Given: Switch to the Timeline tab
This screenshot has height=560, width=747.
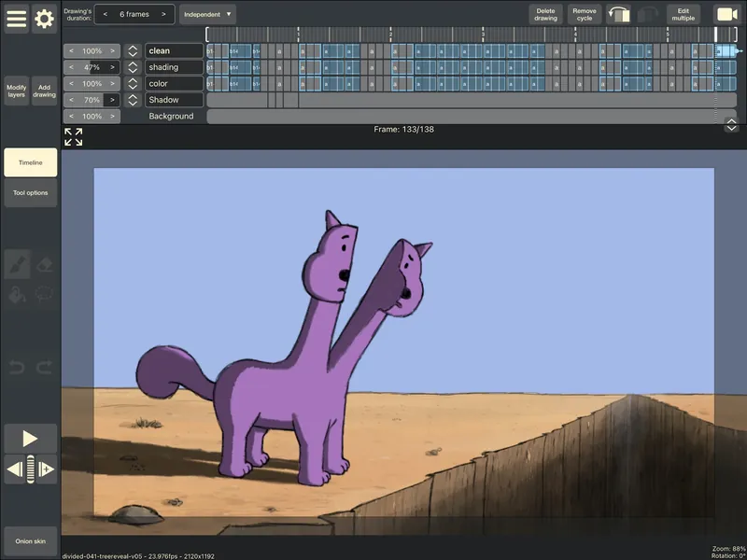Looking at the screenshot, I should pos(30,161).
